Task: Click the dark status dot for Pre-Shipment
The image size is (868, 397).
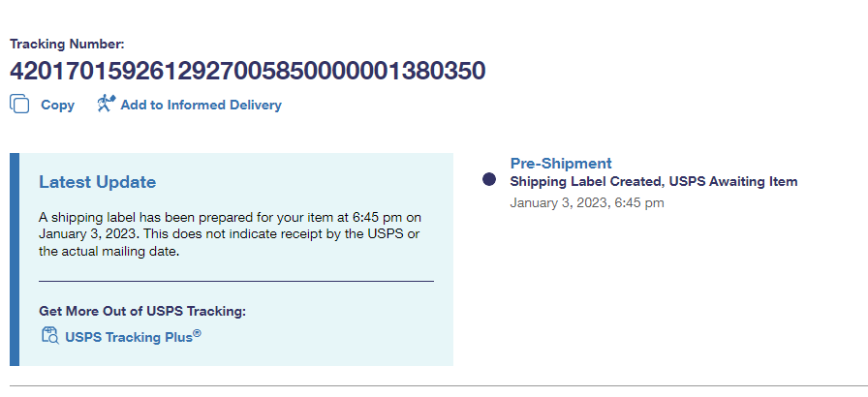Action: pos(489,180)
